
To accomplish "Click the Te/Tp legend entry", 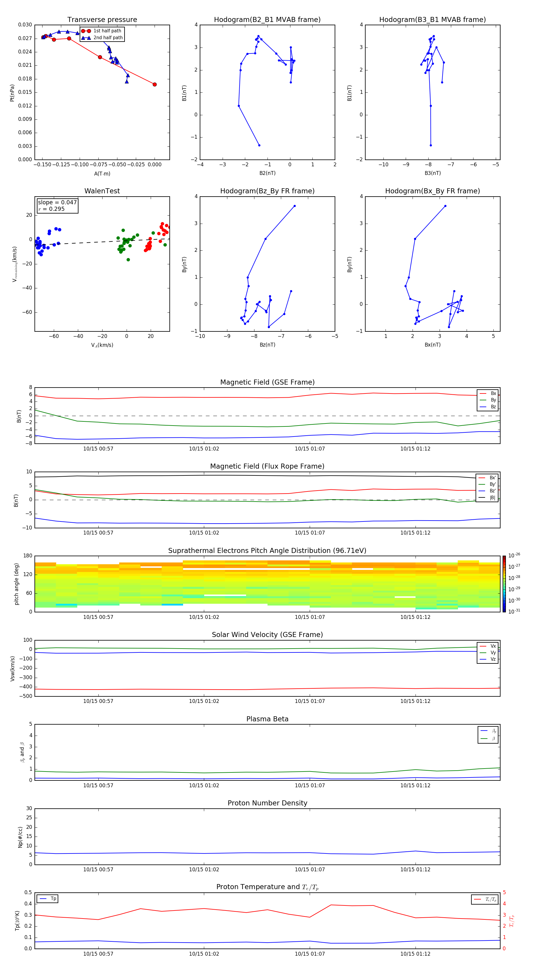I will (x=485, y=899).
